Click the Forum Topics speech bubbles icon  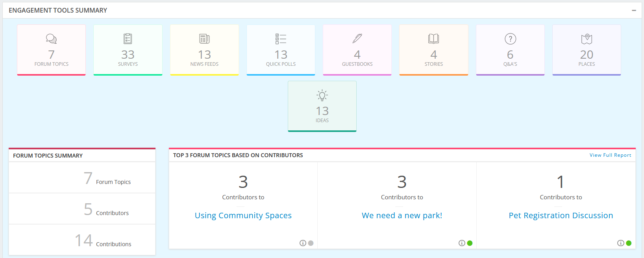click(x=51, y=39)
